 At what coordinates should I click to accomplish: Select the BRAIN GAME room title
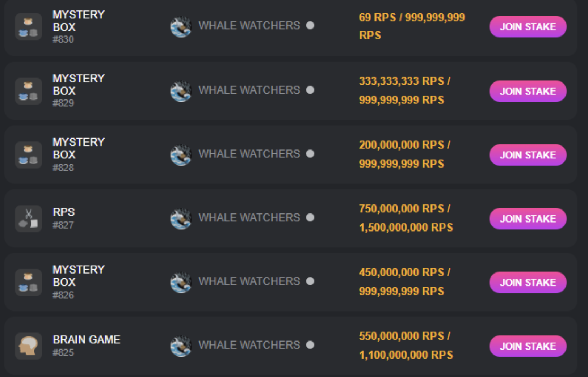click(x=87, y=339)
